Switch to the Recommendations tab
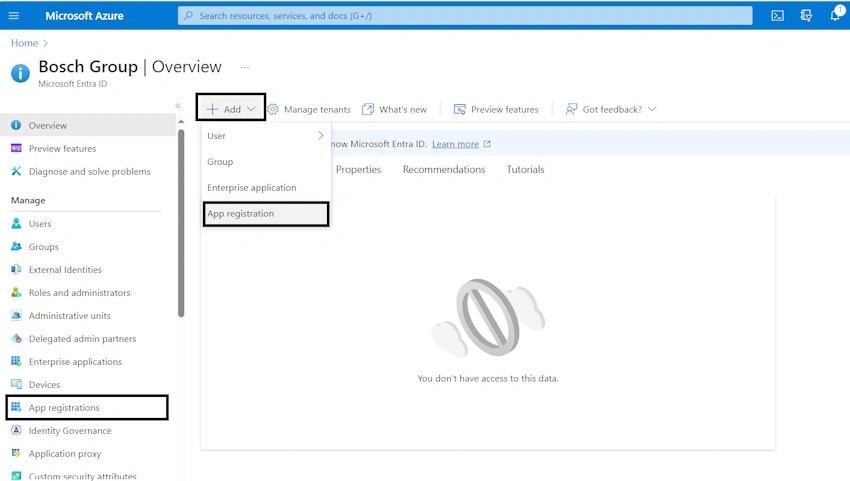This screenshot has height=481, width=850. coord(444,169)
